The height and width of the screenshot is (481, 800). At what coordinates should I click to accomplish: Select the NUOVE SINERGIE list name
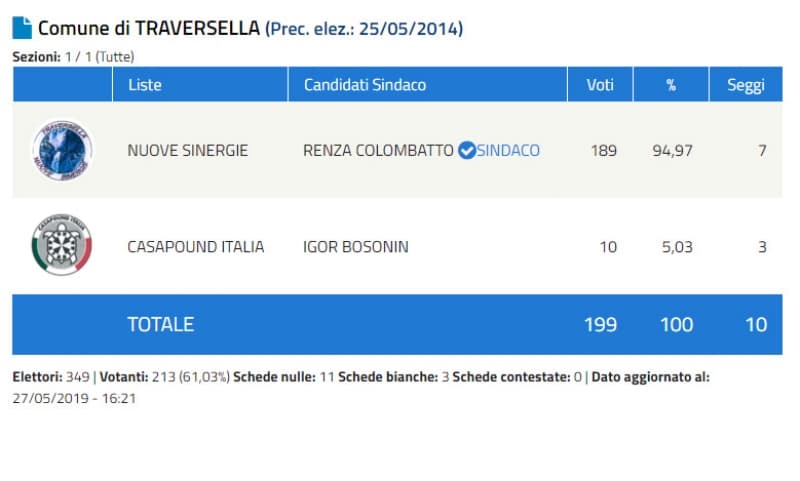pos(188,151)
